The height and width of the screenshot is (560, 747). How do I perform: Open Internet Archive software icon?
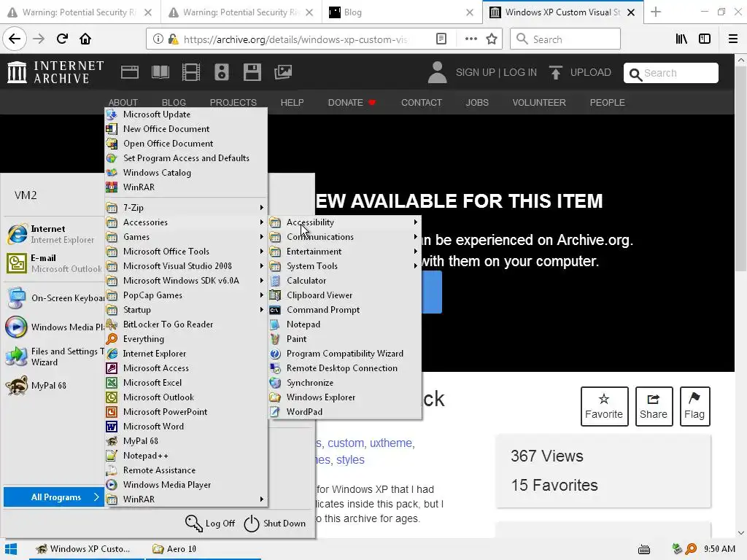pos(252,72)
